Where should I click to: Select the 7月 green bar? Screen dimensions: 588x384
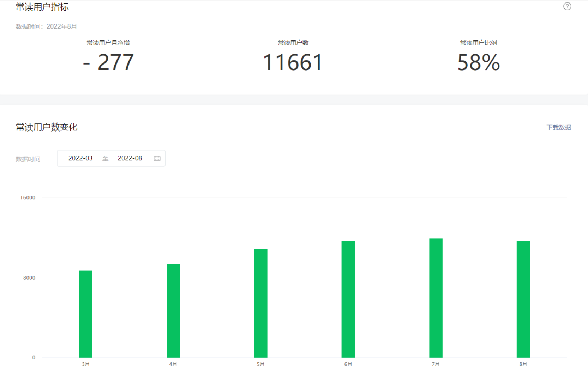436,298
